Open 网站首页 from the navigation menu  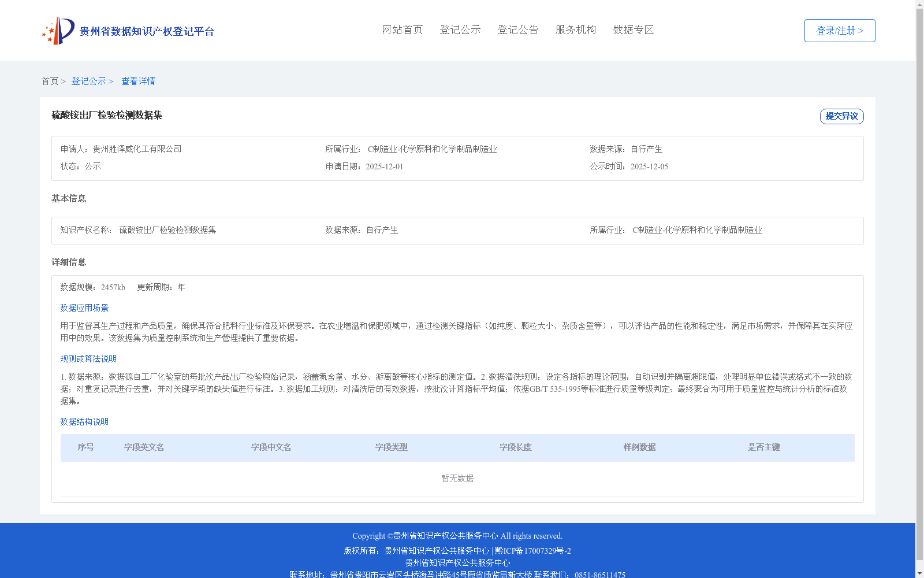click(402, 29)
